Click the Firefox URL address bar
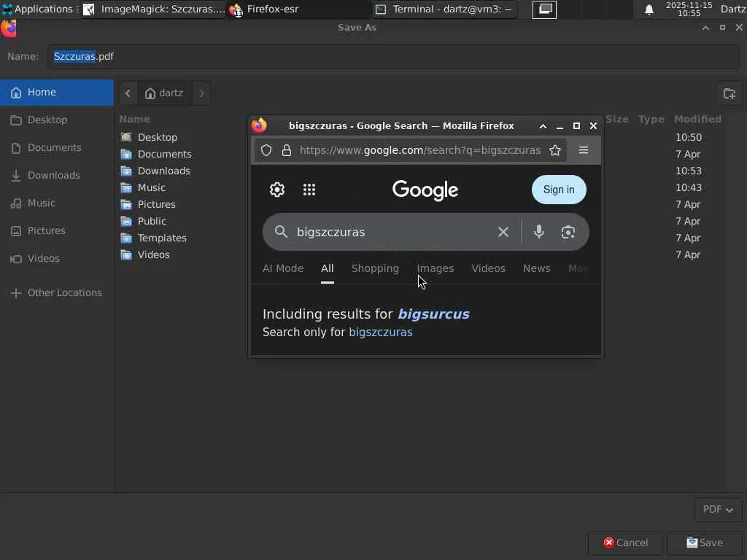The image size is (747, 560). click(x=410, y=150)
